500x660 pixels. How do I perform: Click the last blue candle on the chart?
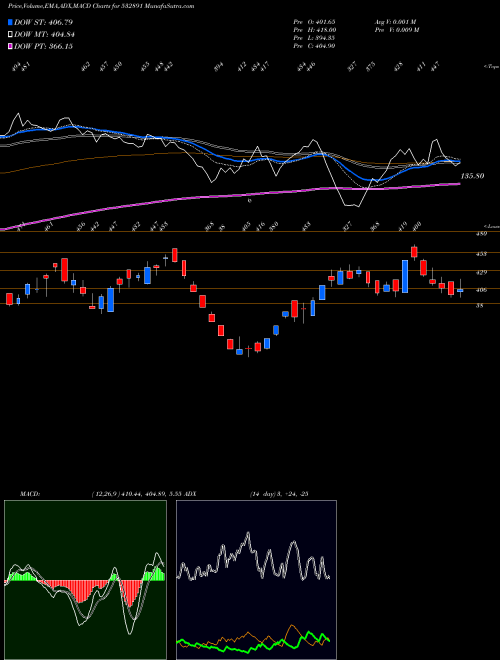(460, 290)
